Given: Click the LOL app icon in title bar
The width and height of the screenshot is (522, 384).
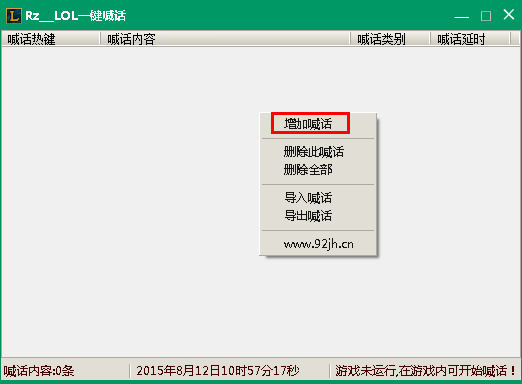Looking at the screenshot, I should [x=14, y=16].
